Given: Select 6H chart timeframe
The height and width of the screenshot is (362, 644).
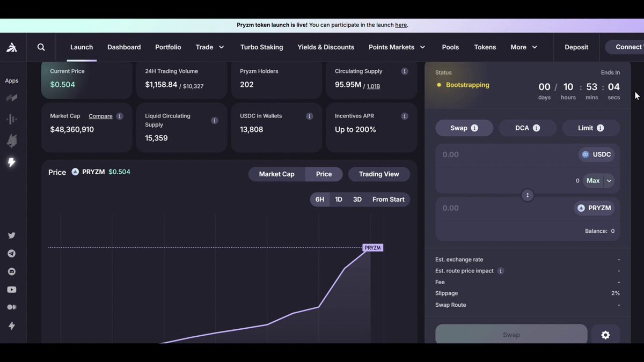Looking at the screenshot, I should [320, 200].
